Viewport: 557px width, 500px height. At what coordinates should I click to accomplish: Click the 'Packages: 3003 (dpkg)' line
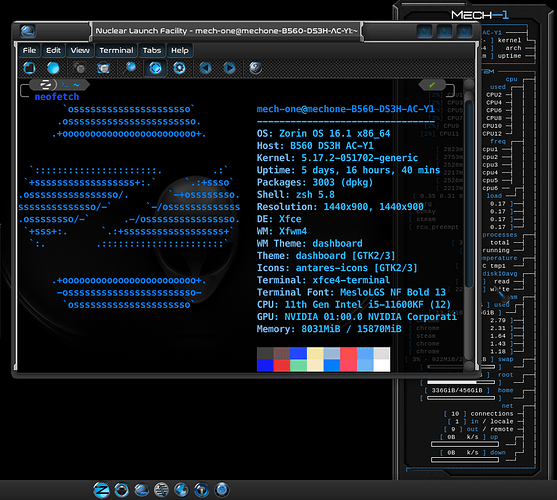[x=315, y=182]
